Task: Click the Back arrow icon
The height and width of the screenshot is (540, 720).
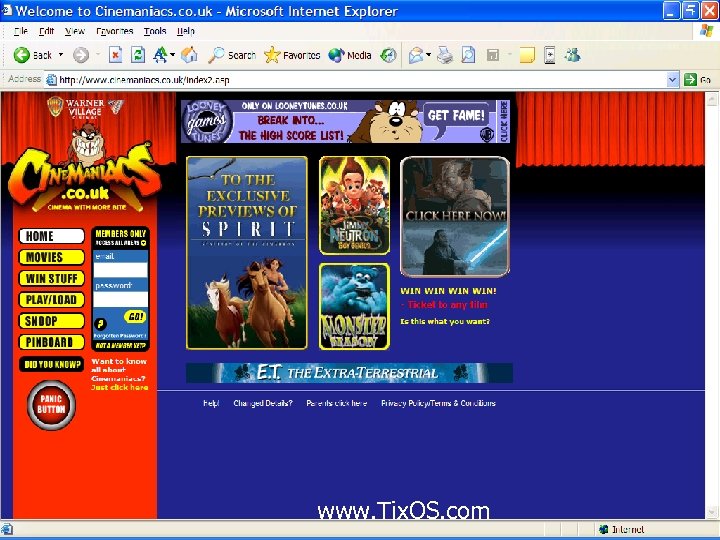Action: tap(21, 55)
